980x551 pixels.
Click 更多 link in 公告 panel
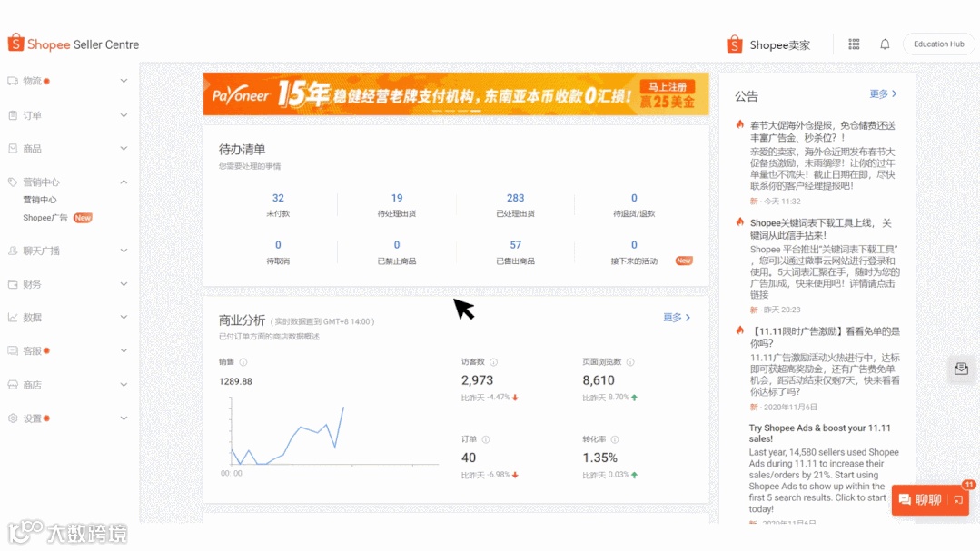pos(883,93)
